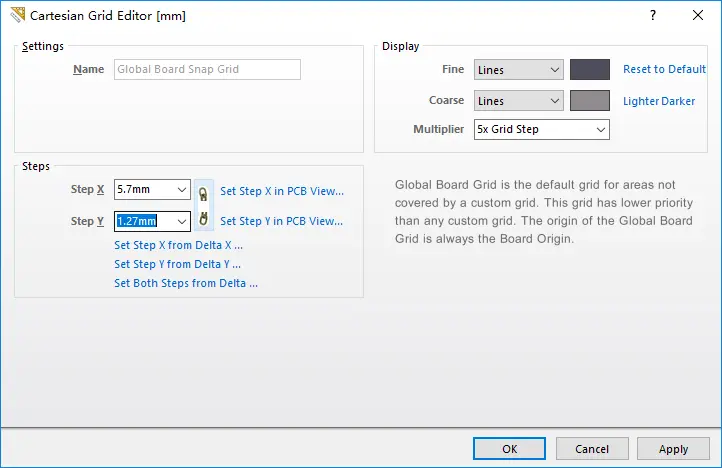Expand the Multiplier dropdown
Image resolution: width=722 pixels, height=468 pixels.
click(541, 130)
